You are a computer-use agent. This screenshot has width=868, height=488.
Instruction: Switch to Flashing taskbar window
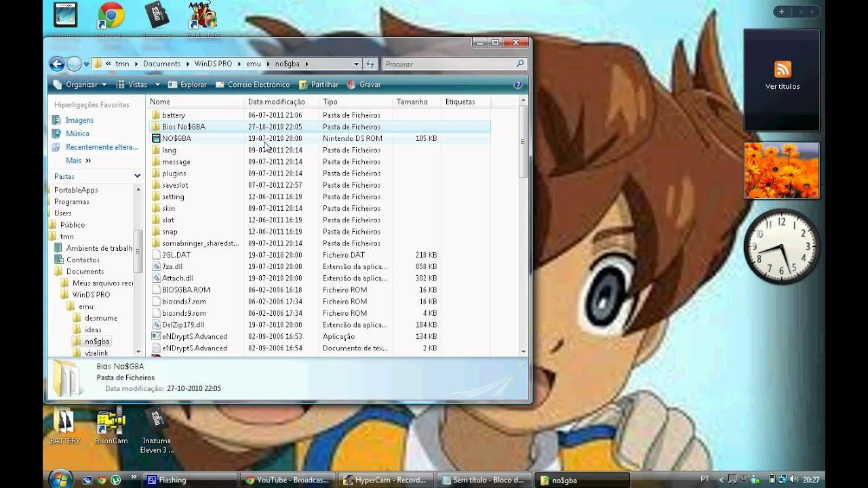(189, 480)
